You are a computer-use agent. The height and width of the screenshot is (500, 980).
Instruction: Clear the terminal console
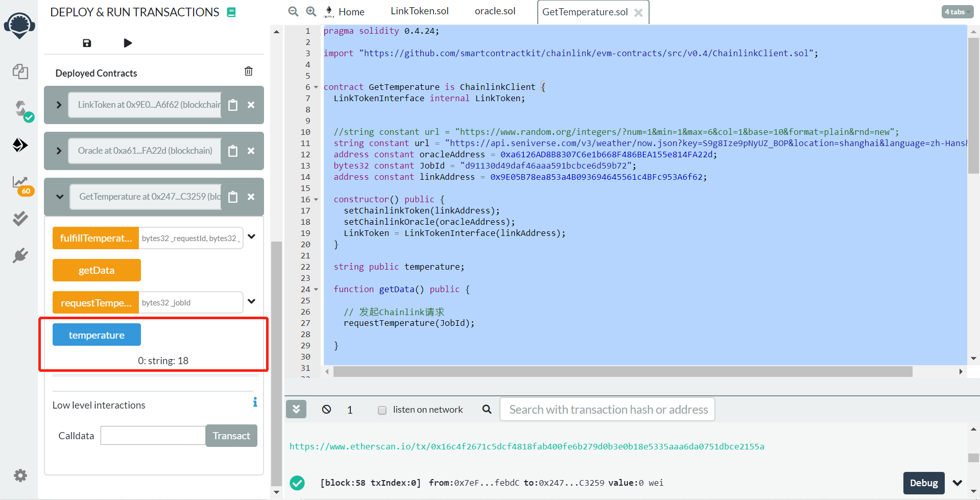pos(326,409)
